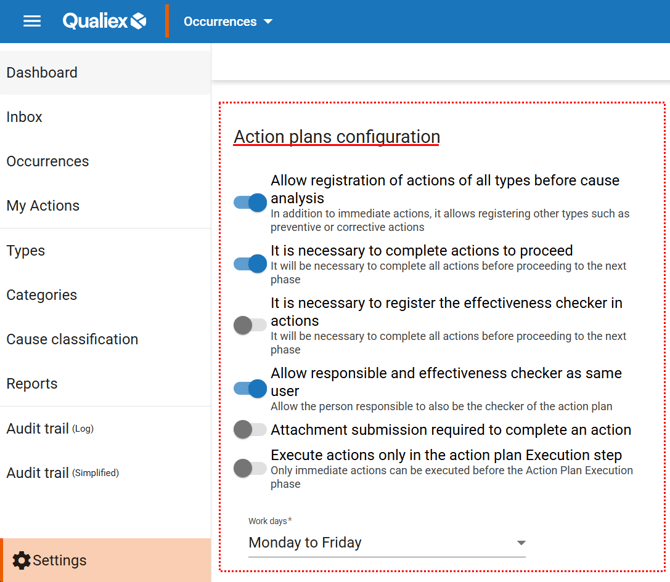Image resolution: width=670 pixels, height=582 pixels.
Task: Open the Reports section
Action: point(32,384)
